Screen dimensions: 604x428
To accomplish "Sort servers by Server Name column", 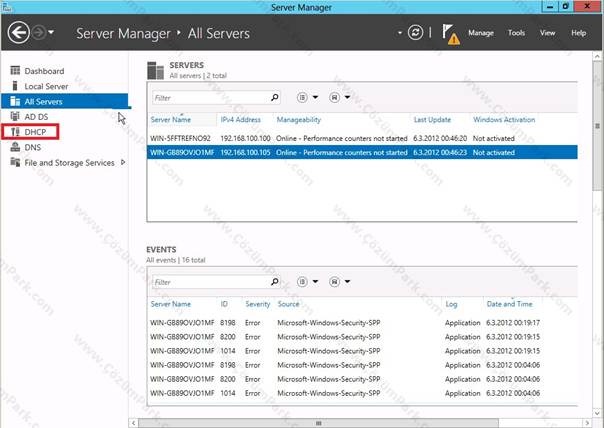I will click(x=171, y=120).
